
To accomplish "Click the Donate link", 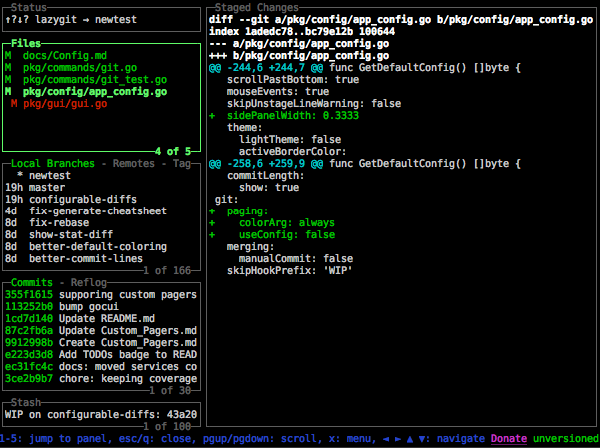I will click(508, 439).
